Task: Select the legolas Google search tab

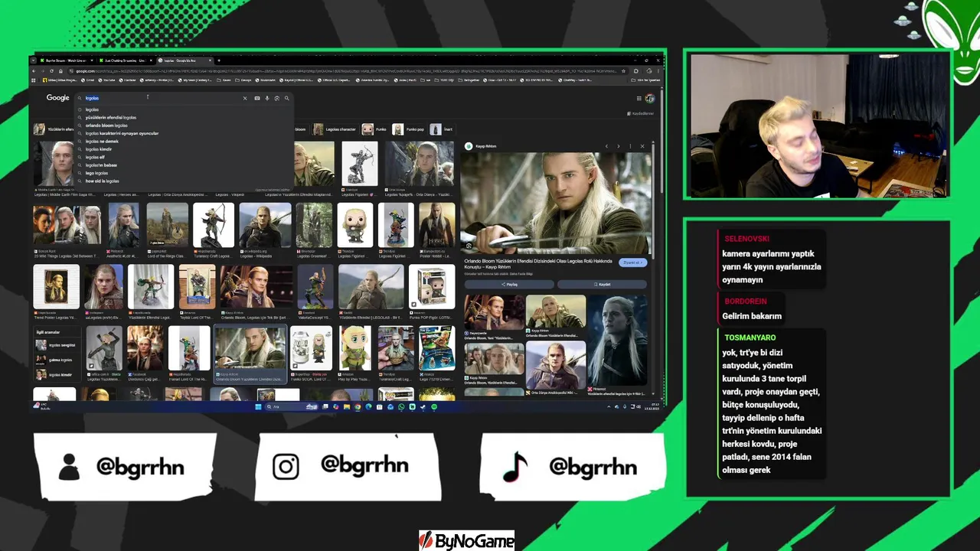Action: pyautogui.click(x=184, y=60)
